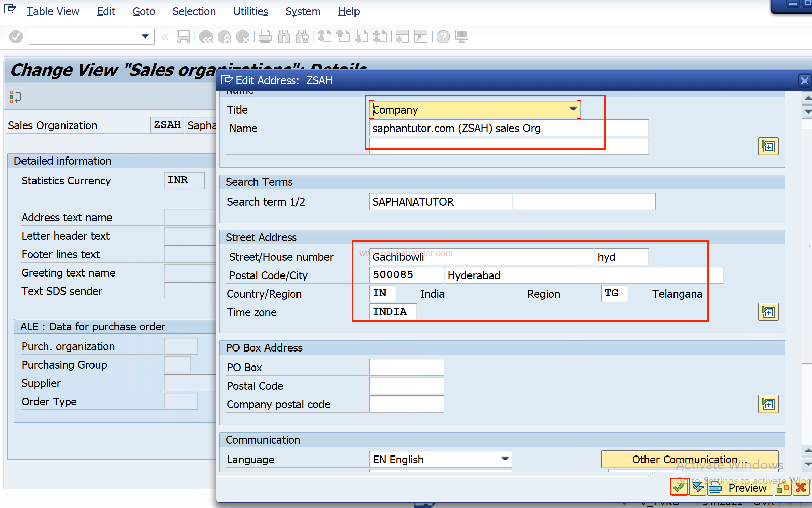The image size is (812, 508).
Task: Click the Statistics Currency field containing INR
Action: click(x=184, y=180)
